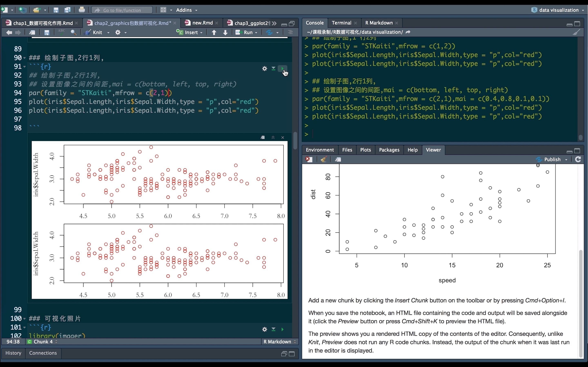Refresh the Viewer pane
588x367 pixels.
578,159
